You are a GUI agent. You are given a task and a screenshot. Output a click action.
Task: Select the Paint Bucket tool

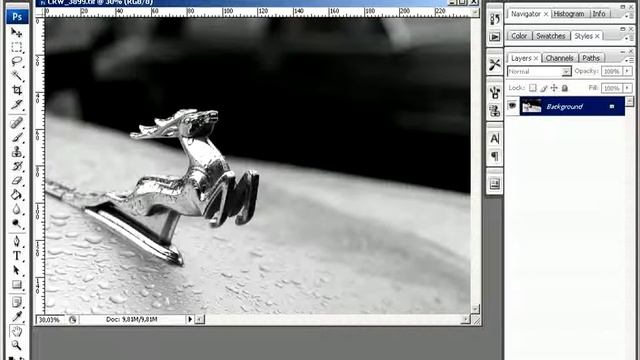pos(16,195)
